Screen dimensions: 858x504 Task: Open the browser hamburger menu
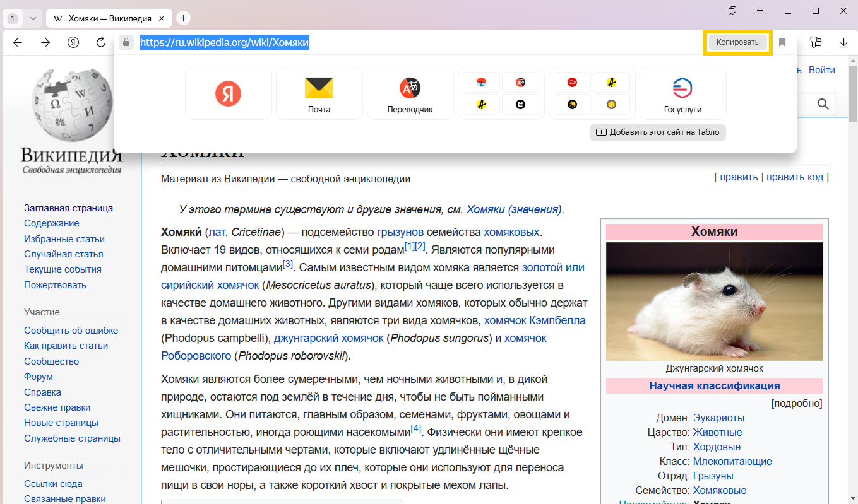tap(760, 11)
